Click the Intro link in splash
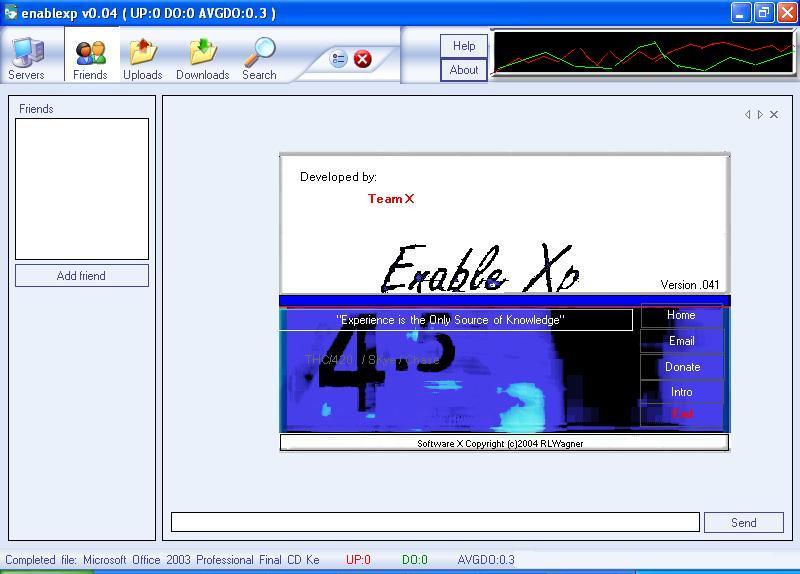Viewport: 800px width, 574px height. tap(681, 392)
